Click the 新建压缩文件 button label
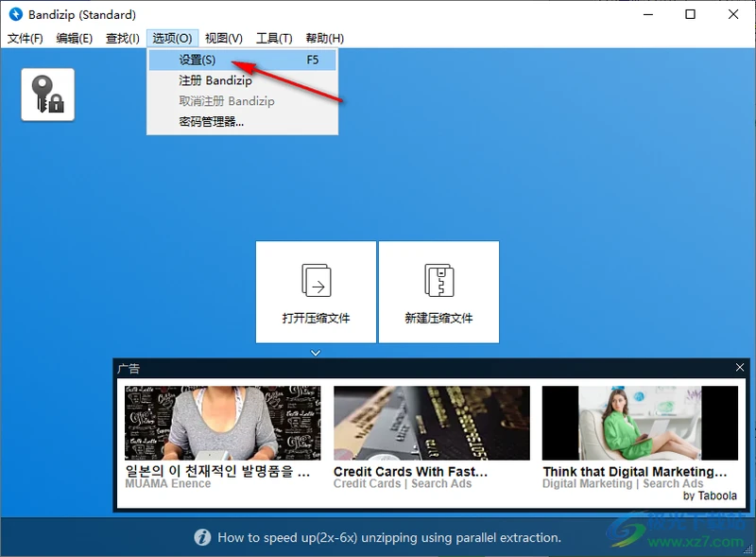The width and height of the screenshot is (756, 557). click(438, 318)
